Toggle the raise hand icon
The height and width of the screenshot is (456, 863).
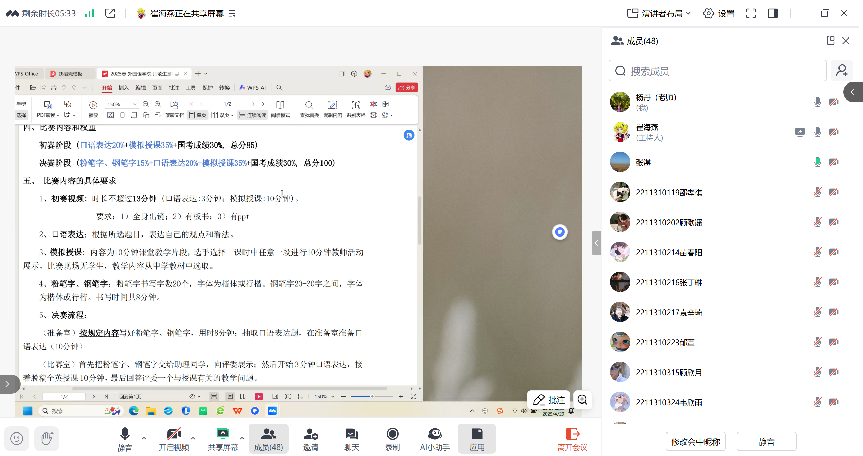click(x=45, y=437)
